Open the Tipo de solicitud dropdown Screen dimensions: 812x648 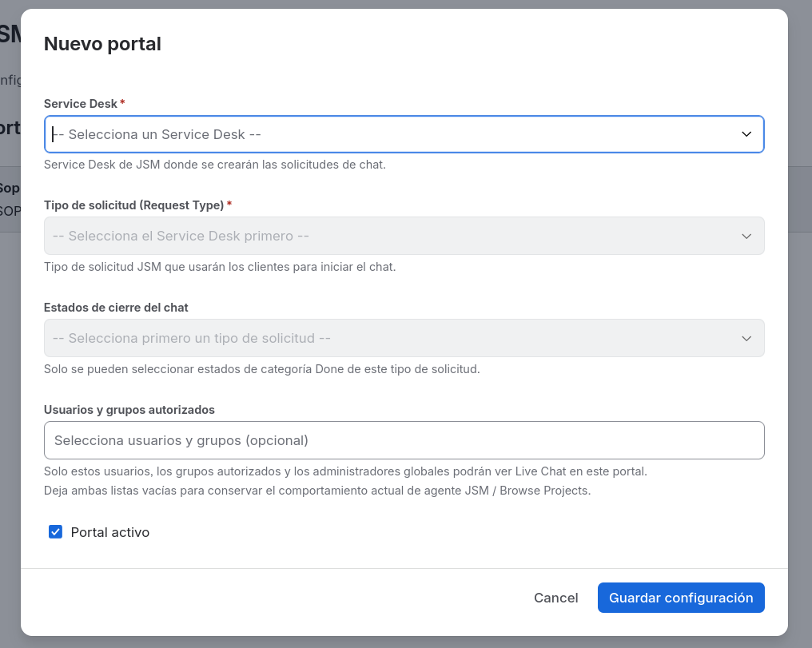404,236
